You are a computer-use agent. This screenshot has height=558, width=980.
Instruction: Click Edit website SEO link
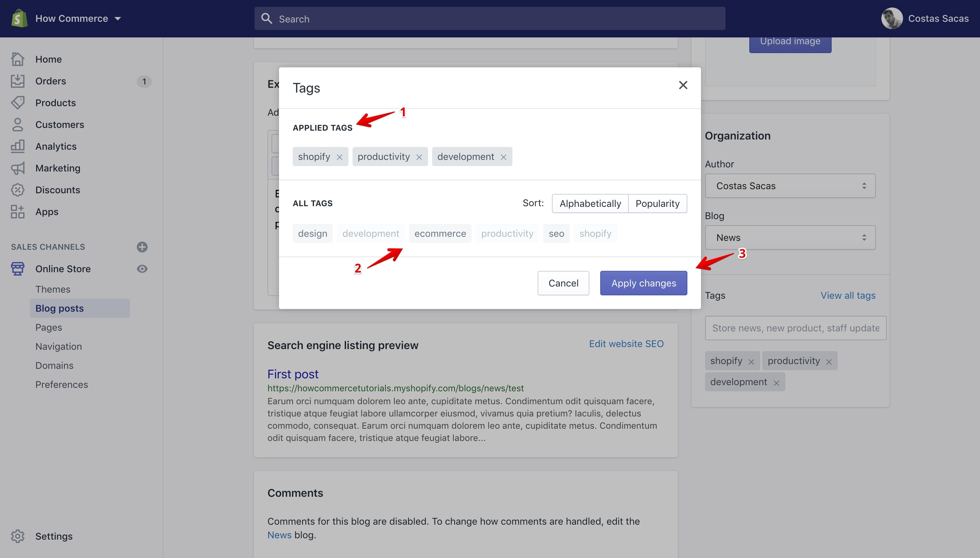(x=626, y=344)
